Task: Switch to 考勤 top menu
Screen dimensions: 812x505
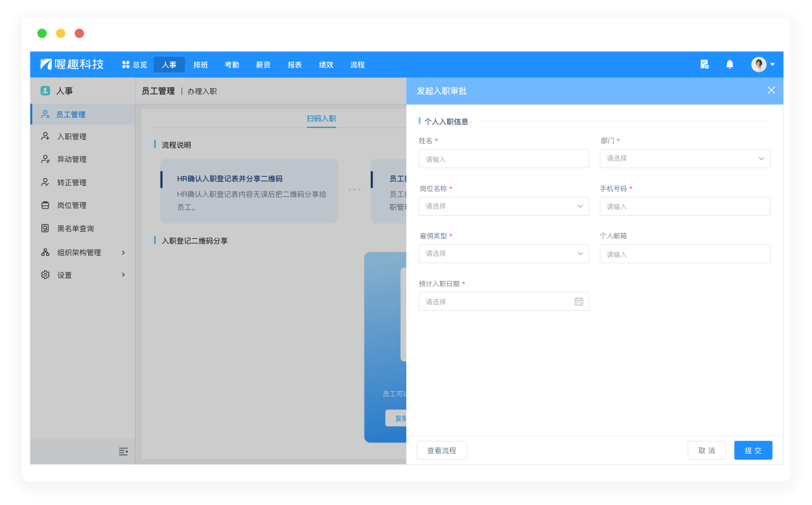Action: point(232,65)
